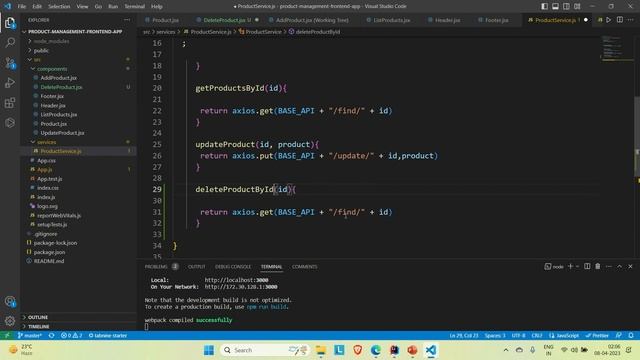Expand the Timeline section
640x360 pixels.
(x=39, y=327)
